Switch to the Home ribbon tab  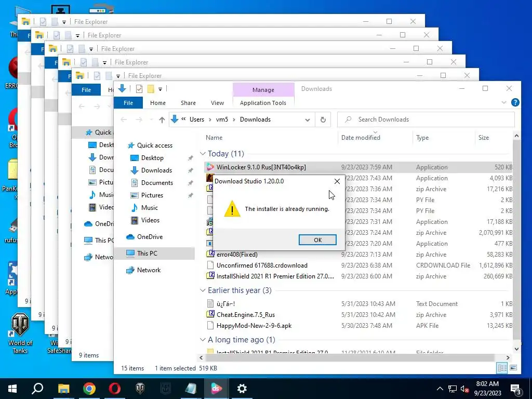(158, 103)
